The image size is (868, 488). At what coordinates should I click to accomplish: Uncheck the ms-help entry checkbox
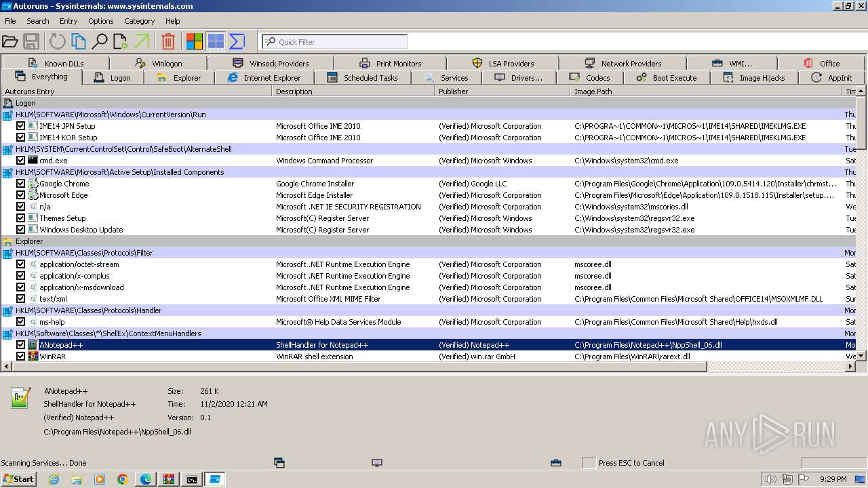tap(20, 322)
